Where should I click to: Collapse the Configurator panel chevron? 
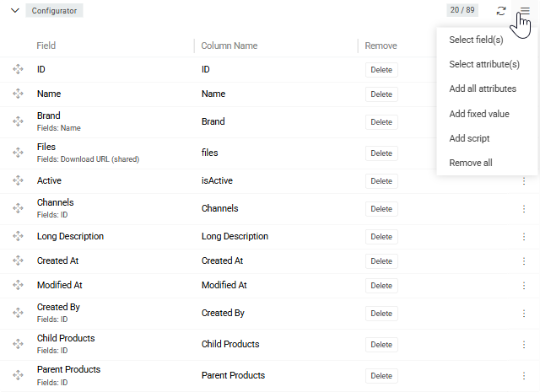15,11
